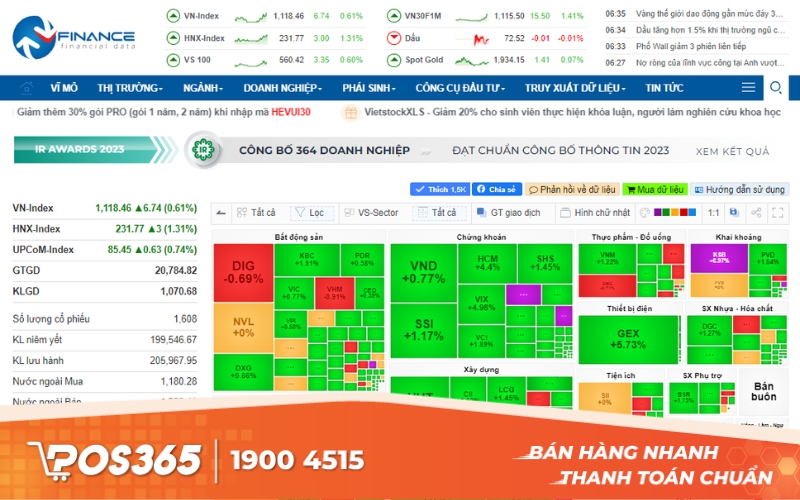Expand the TRUY XUẤT DỮ LIỆU menu

click(x=576, y=88)
